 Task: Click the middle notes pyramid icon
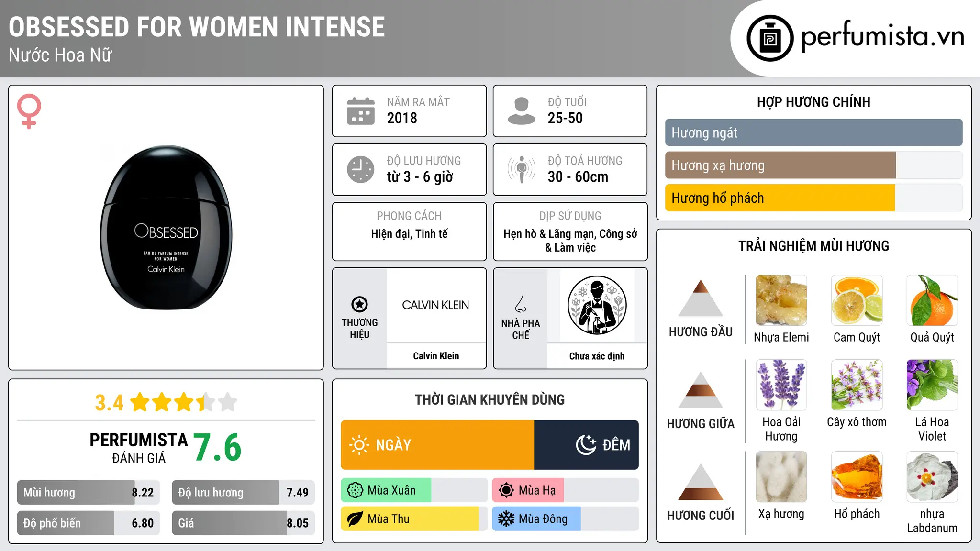click(x=701, y=390)
